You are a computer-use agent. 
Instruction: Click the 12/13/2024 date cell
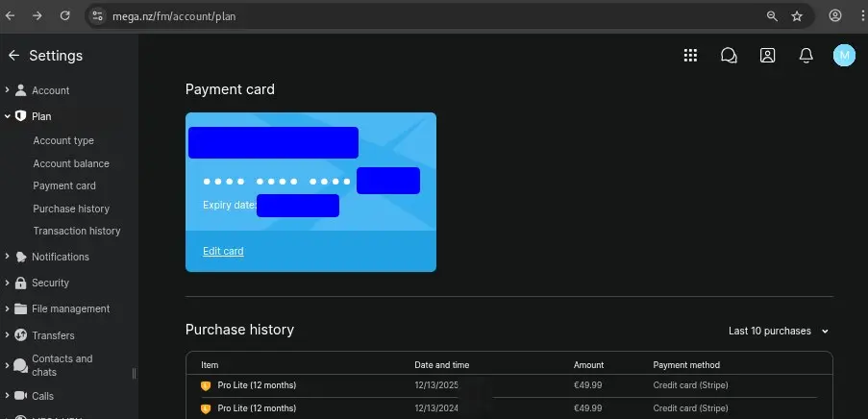(x=436, y=408)
